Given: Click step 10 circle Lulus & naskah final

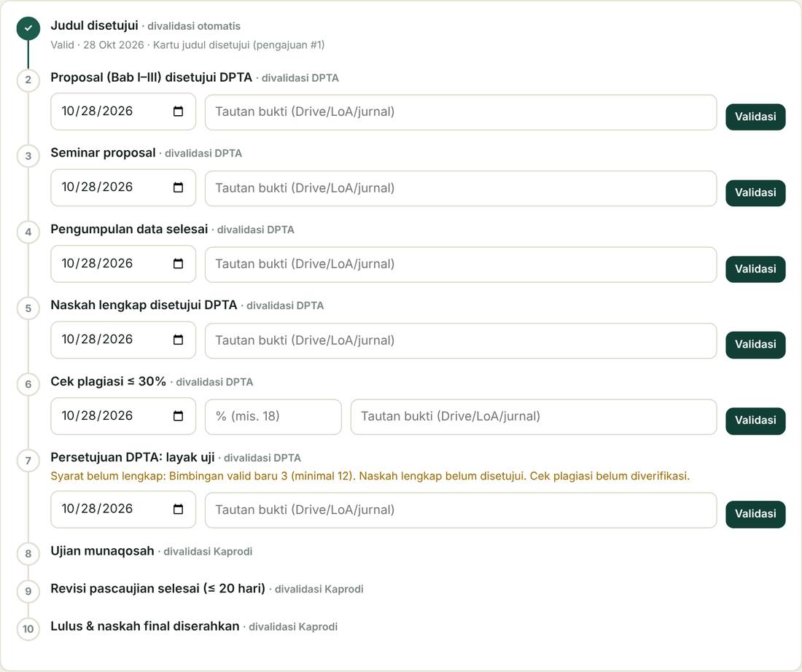Looking at the screenshot, I should click(x=28, y=628).
